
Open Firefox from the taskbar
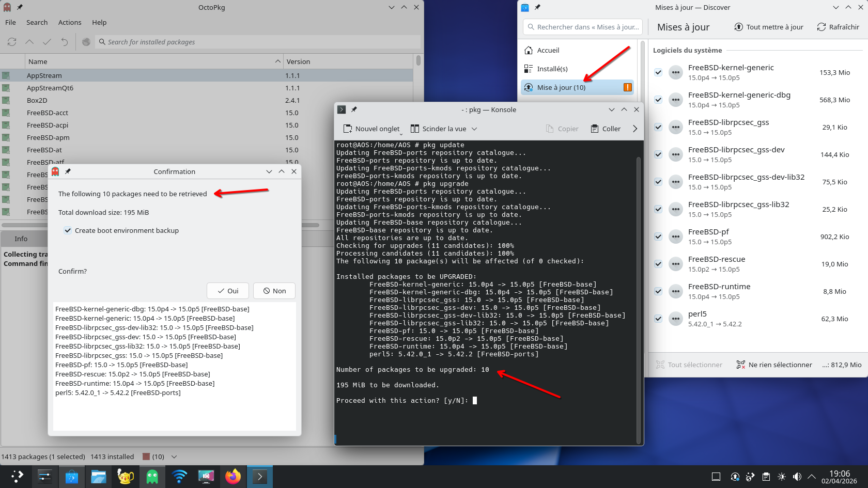233,477
